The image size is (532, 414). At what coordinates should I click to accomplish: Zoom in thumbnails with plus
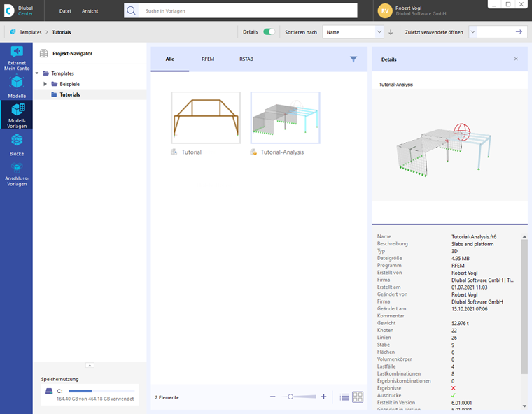(x=323, y=397)
